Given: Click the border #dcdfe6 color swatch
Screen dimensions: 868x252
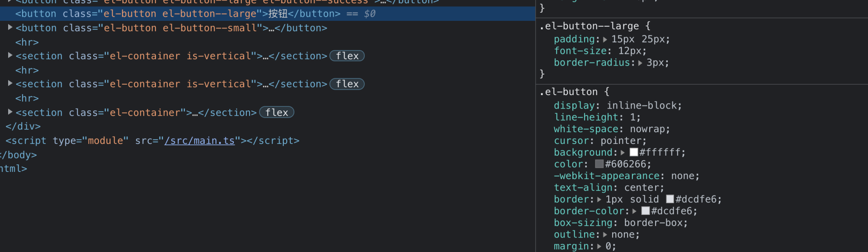Looking at the screenshot, I should point(670,200).
